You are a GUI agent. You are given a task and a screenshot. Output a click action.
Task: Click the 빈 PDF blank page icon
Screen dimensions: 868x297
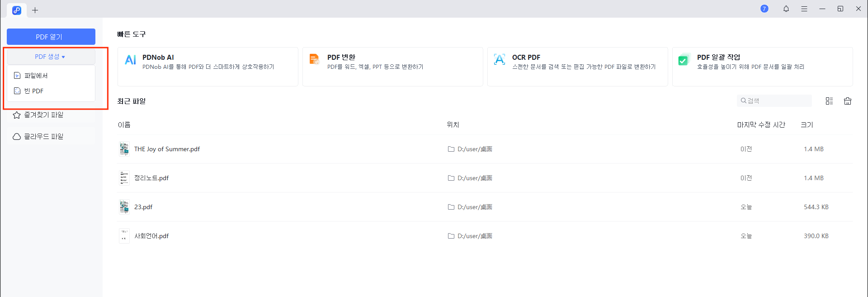tap(17, 91)
